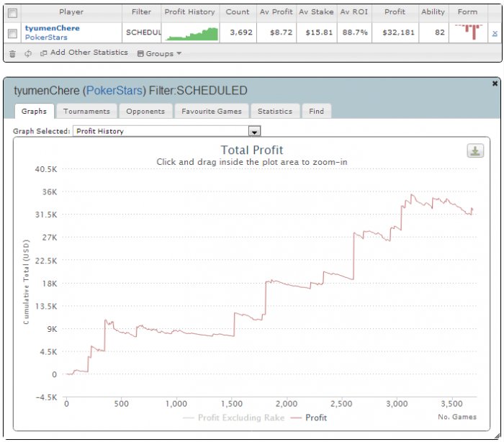Sort by the Player column header
This screenshot has width=504, height=442.
(x=71, y=12)
